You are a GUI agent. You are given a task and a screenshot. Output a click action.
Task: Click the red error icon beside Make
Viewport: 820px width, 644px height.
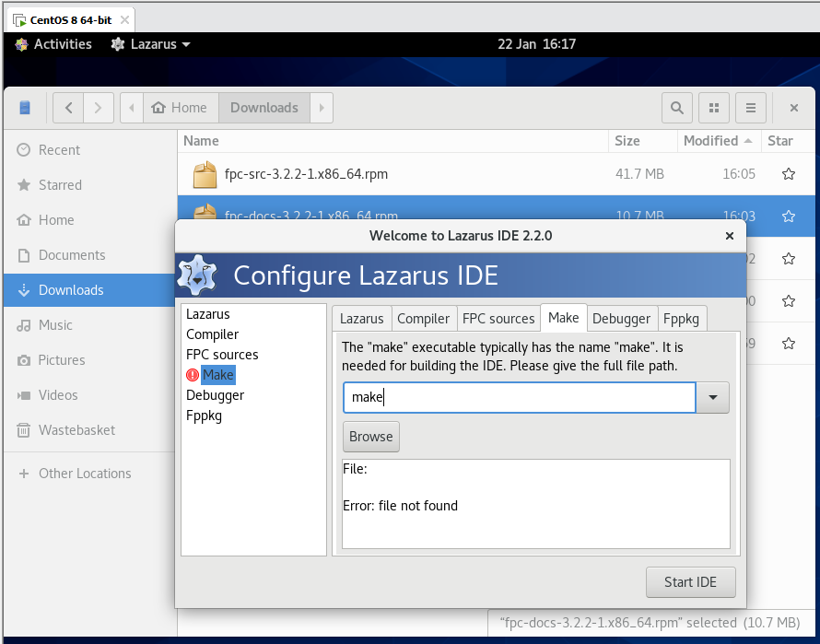193,375
